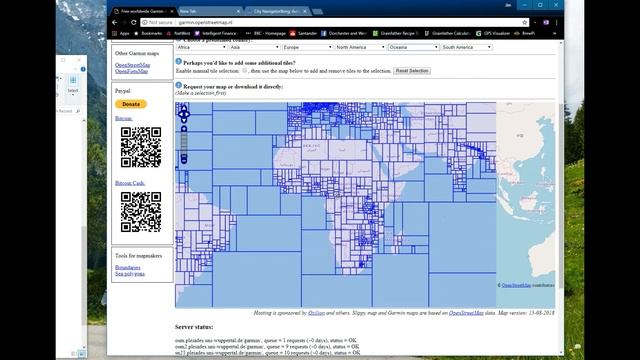Open the Boundaries mapmaker tool link
Image resolution: width=640 pixels, height=360 pixels.
click(128, 267)
